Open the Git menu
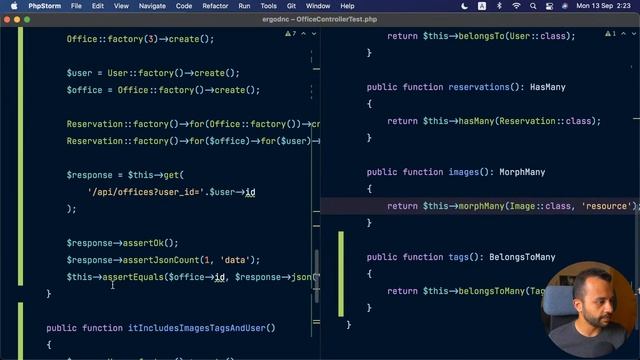 [291, 6]
